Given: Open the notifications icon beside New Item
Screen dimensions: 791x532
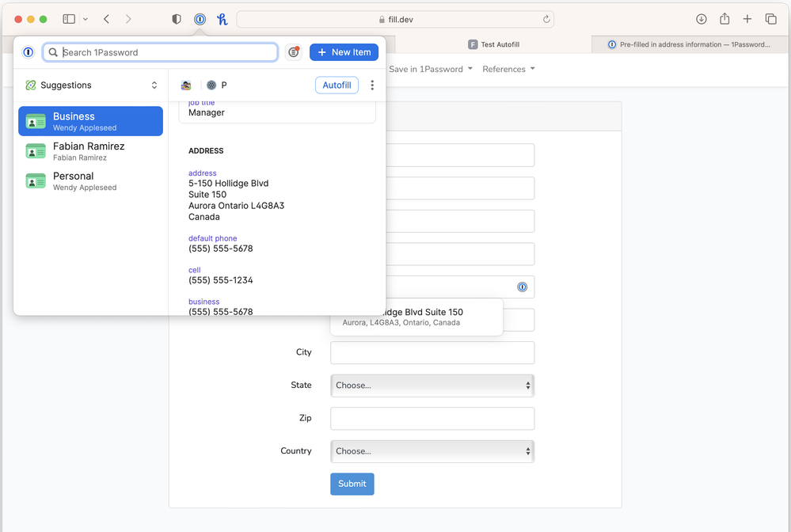Looking at the screenshot, I should pos(294,52).
